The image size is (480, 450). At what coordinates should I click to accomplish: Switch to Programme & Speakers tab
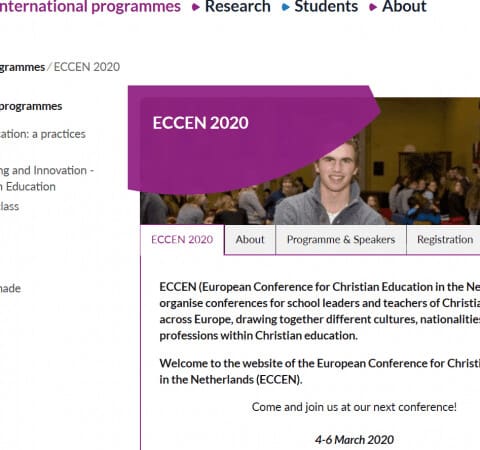(341, 240)
